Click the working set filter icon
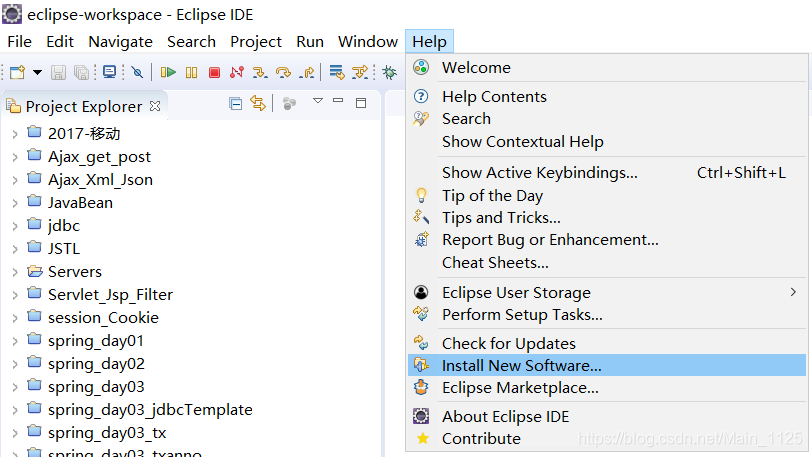Screen dimensions: 812x457 click(289, 104)
